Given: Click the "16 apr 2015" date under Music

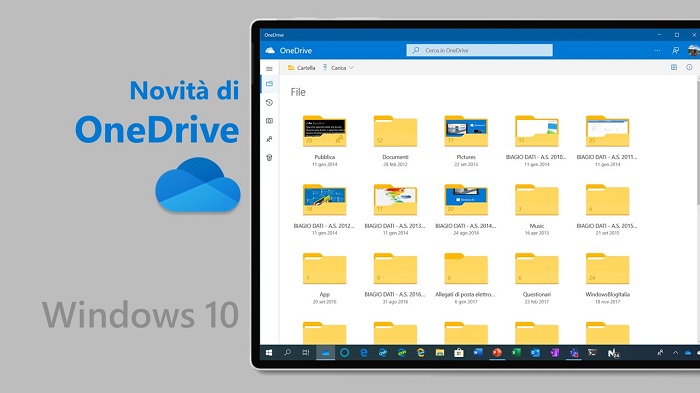Looking at the screenshot, I should (537, 233).
